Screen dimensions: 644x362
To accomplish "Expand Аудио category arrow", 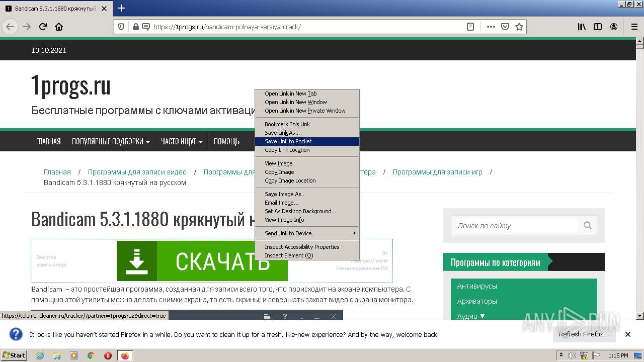I will (482, 316).
